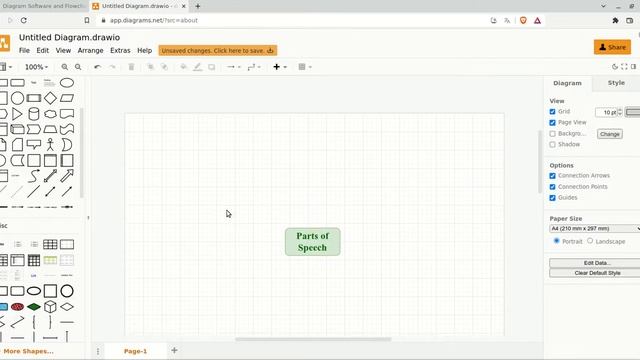Toggle the Grid checkbox
This screenshot has height=360, width=640.
tap(552, 111)
